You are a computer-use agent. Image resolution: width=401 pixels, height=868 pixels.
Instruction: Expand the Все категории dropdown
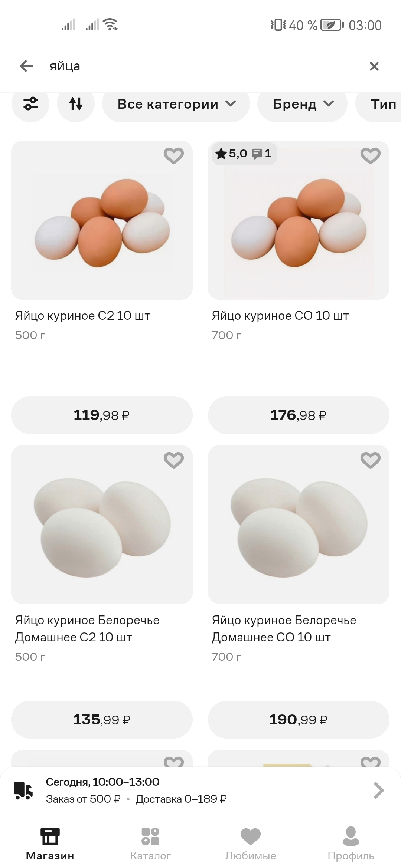[176, 104]
